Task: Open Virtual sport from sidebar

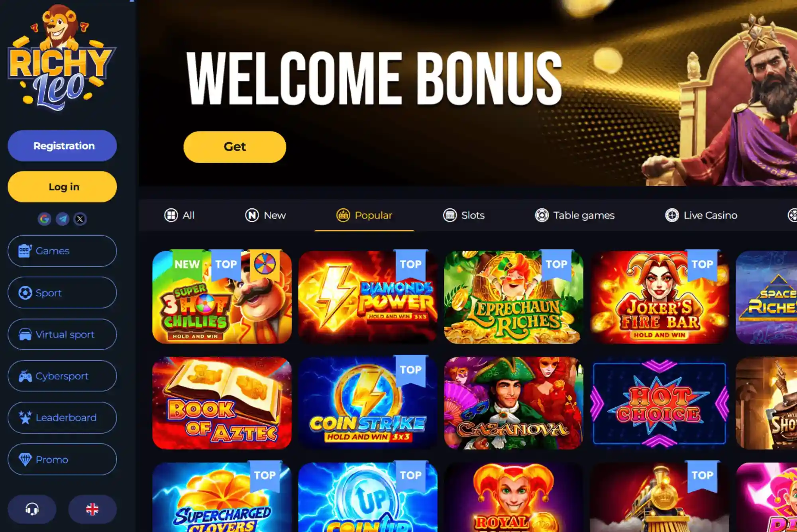Action: click(62, 334)
